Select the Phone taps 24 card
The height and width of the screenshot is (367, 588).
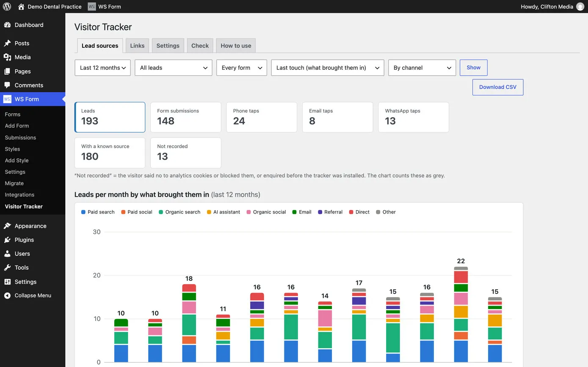coord(262,117)
